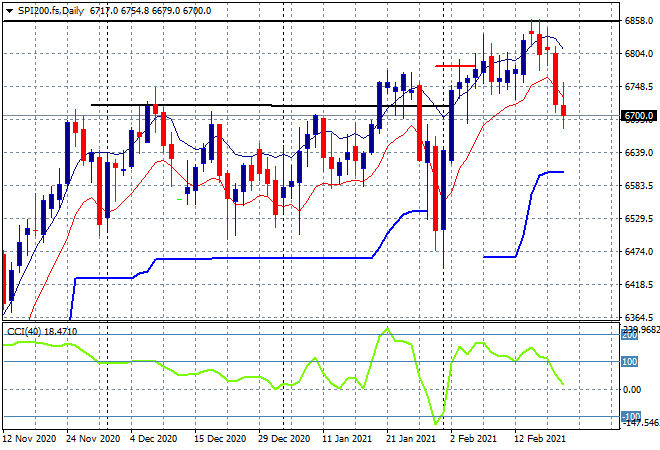The height and width of the screenshot is (450, 660).
Task: Click the 21 Jan 2021 date label
Action: coord(411,439)
